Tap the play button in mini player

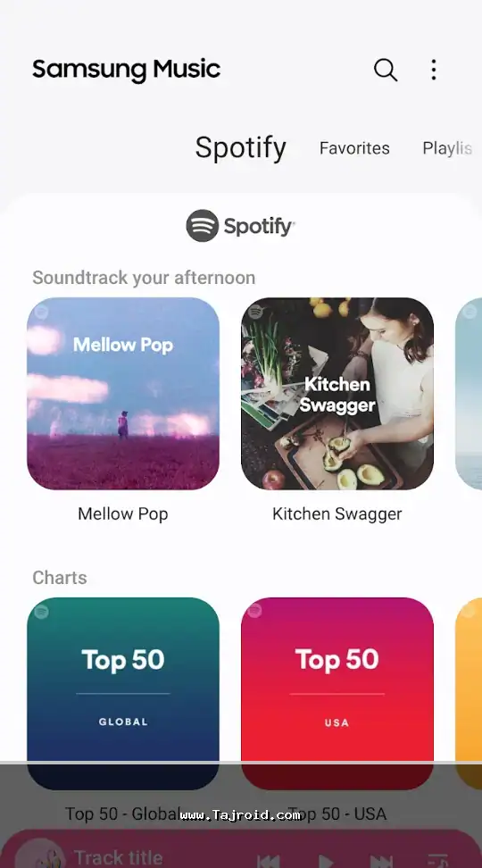pyautogui.click(x=325, y=861)
